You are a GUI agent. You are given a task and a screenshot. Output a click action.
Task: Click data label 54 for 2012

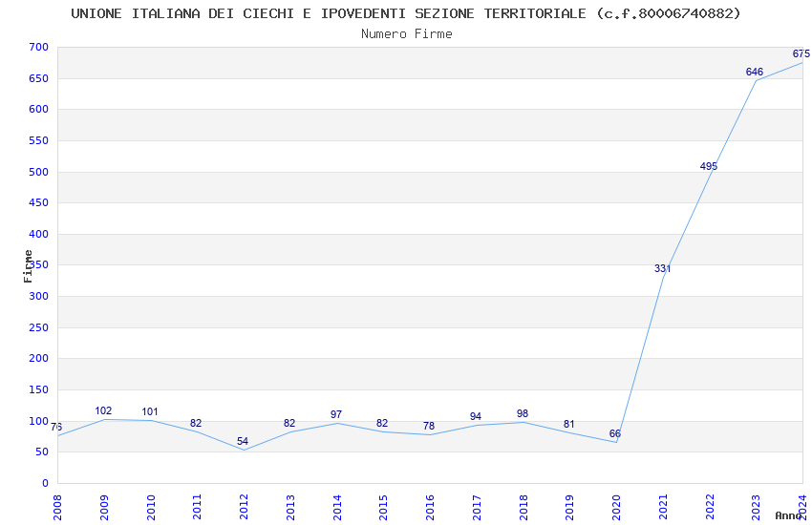pyautogui.click(x=243, y=441)
